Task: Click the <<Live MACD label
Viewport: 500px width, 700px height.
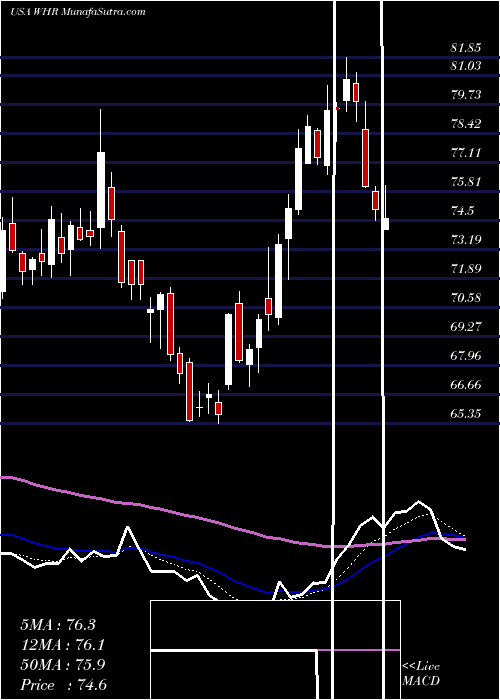Action: click(421, 674)
